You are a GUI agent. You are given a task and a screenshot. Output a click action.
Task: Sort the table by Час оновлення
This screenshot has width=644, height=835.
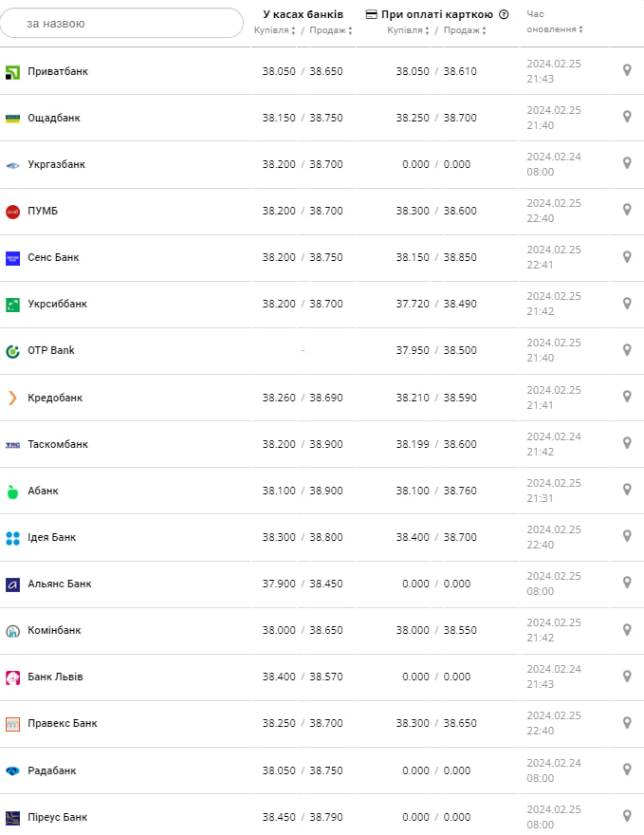point(555,28)
